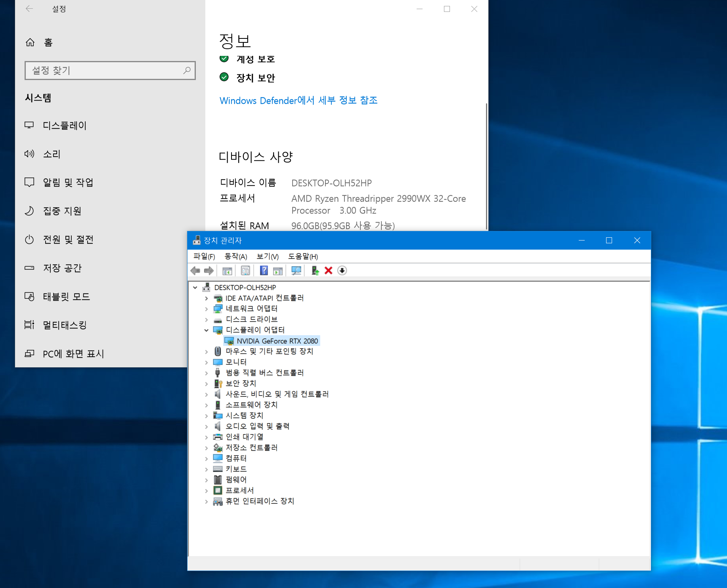Click the Update driver toolbar icon
The height and width of the screenshot is (588, 727).
[315, 271]
